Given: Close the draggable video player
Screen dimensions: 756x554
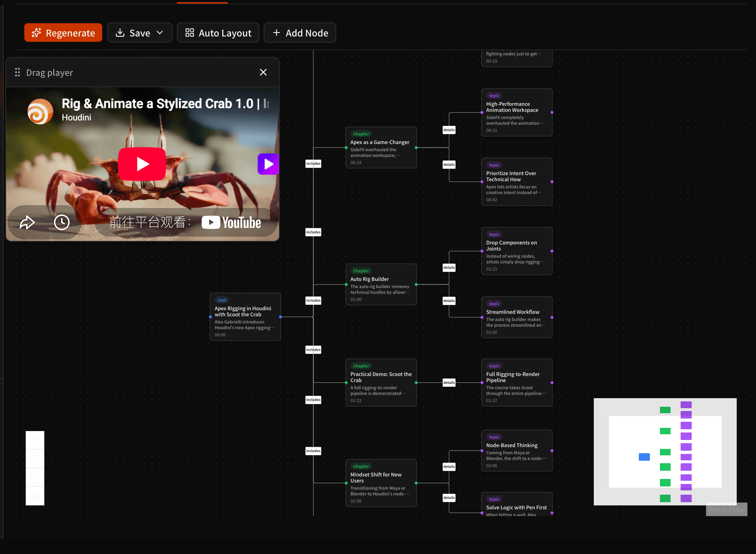Looking at the screenshot, I should pos(263,73).
